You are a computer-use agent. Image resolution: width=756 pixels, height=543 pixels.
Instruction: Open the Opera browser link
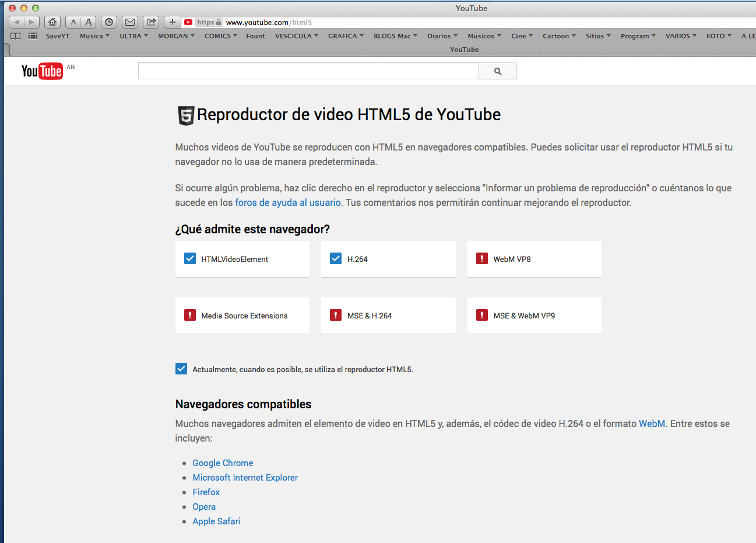tap(204, 506)
